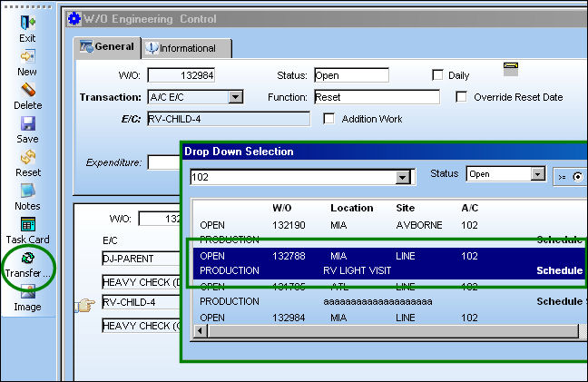Expand the 102 aircraft dropdown
The width and height of the screenshot is (588, 382).
[x=402, y=177]
